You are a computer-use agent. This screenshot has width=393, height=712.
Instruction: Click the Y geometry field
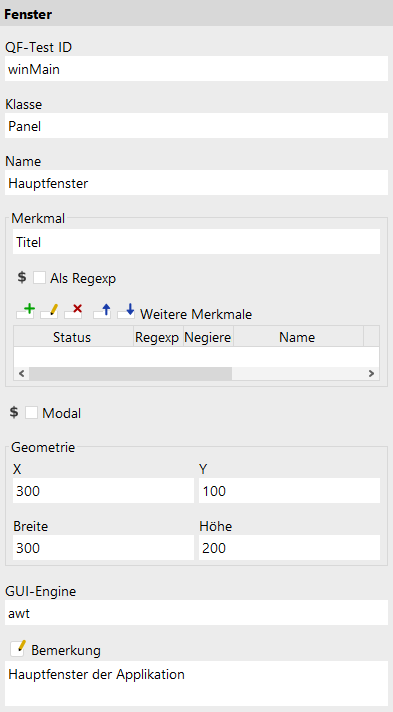(x=289, y=490)
